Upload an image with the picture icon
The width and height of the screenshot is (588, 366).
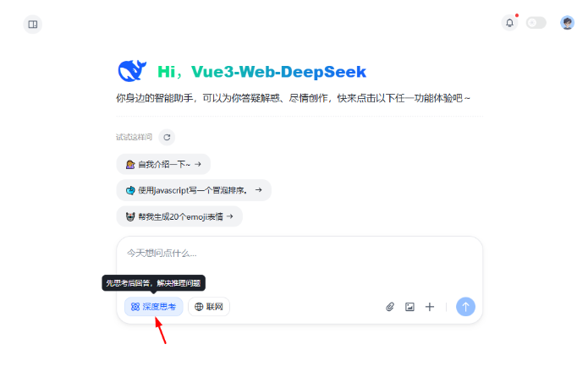(x=409, y=307)
